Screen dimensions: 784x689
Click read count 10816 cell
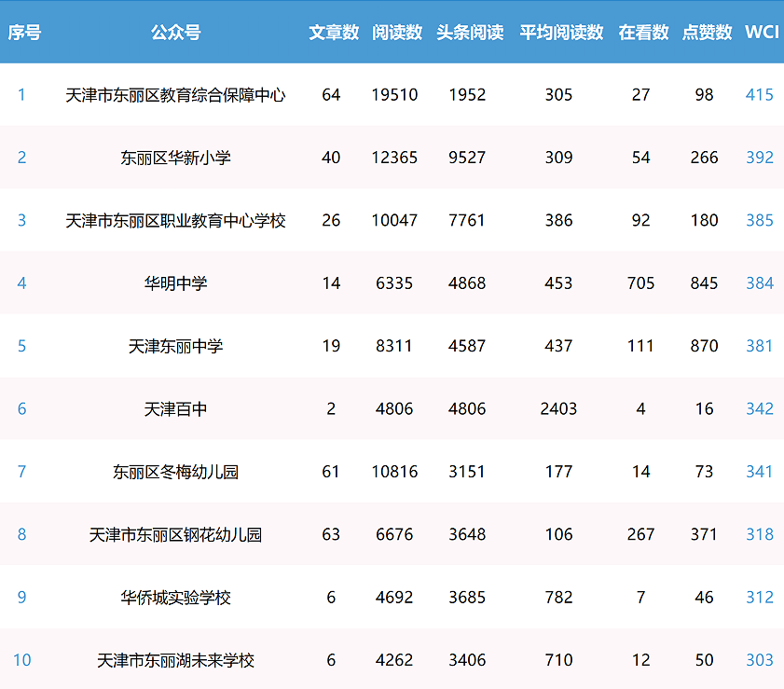click(394, 472)
